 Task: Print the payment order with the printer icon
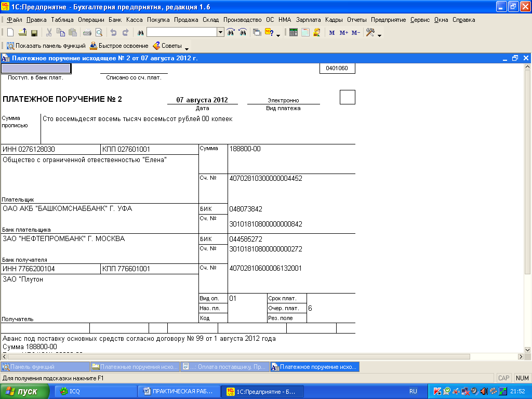[x=87, y=33]
